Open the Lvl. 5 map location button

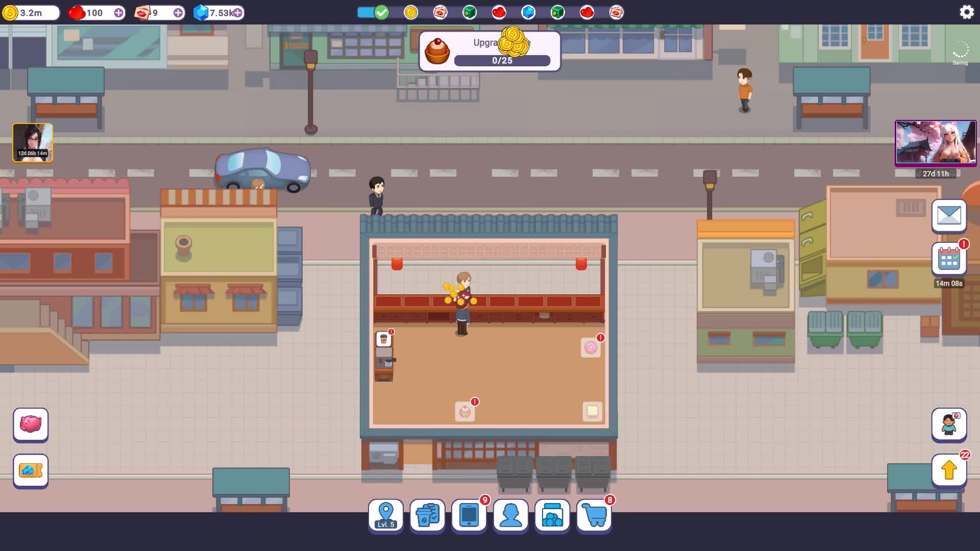click(x=385, y=515)
